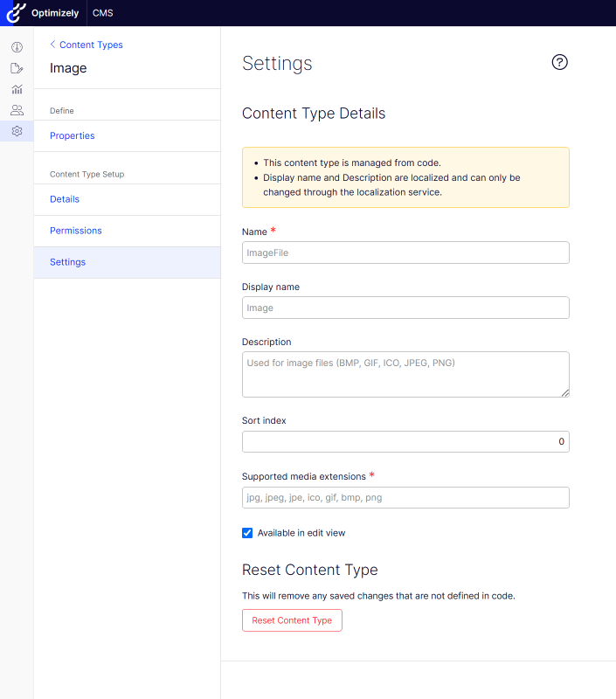Open the Edit page icon in sidebar
This screenshot has width=616, height=699.
tap(17, 68)
